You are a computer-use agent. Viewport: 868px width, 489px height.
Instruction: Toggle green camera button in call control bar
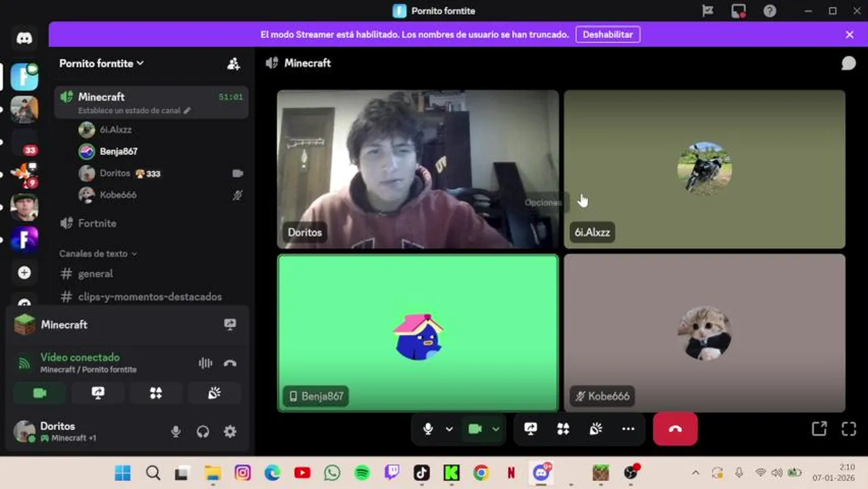click(x=475, y=429)
